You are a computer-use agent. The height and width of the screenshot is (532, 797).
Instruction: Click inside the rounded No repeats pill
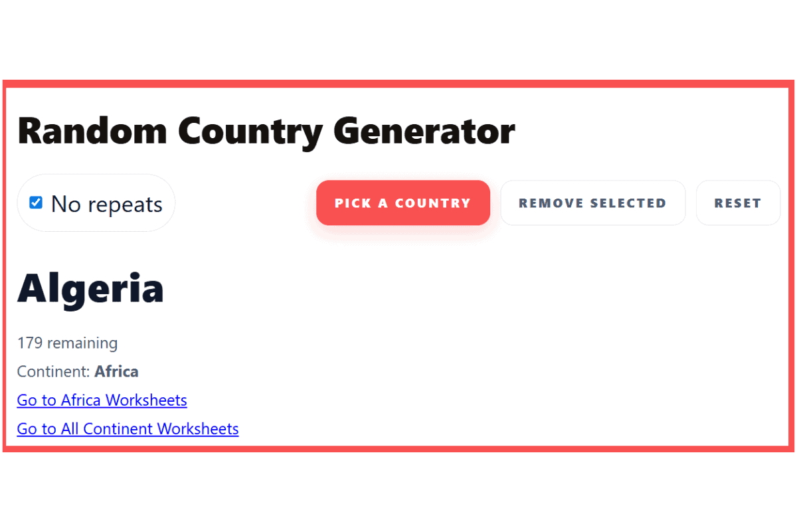tap(96, 203)
